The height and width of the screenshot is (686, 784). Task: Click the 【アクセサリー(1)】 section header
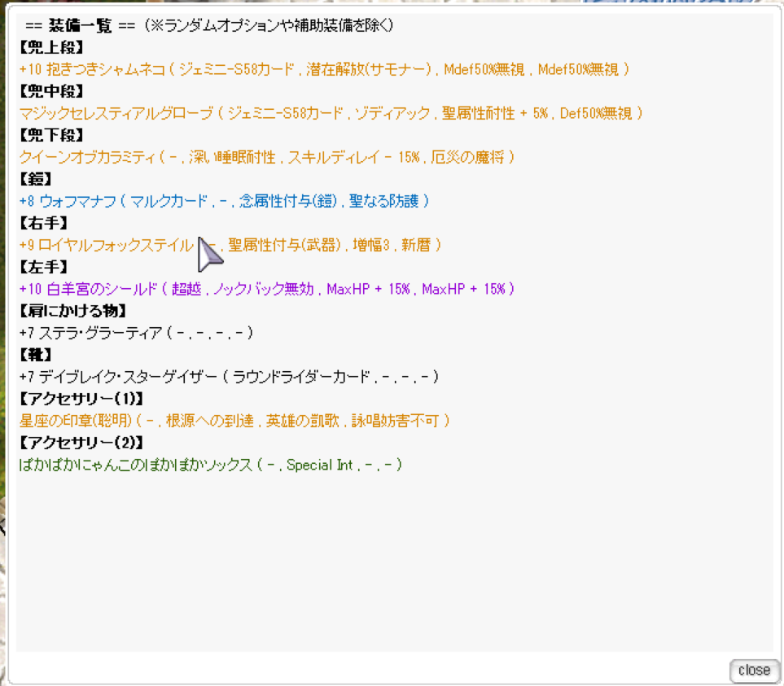(x=81, y=399)
